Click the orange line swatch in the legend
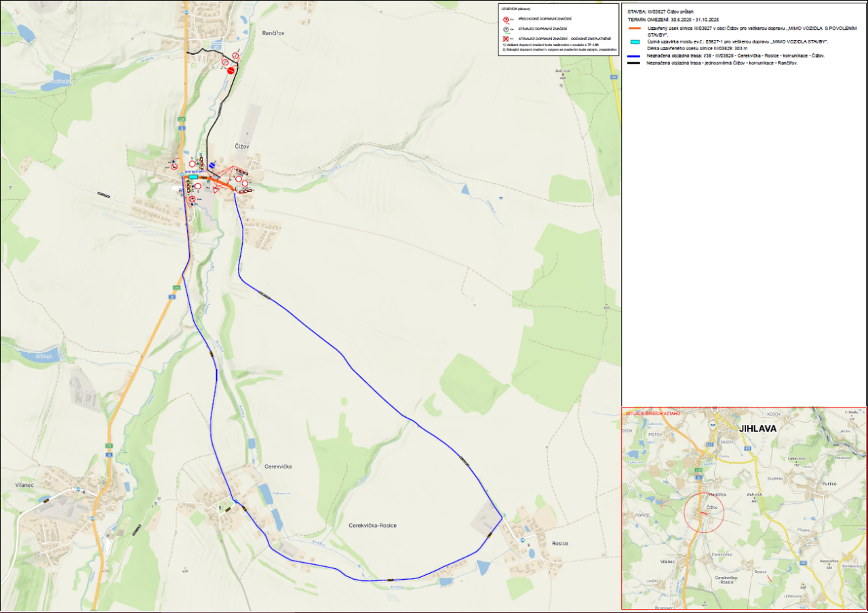The height and width of the screenshot is (613, 868). (x=635, y=28)
